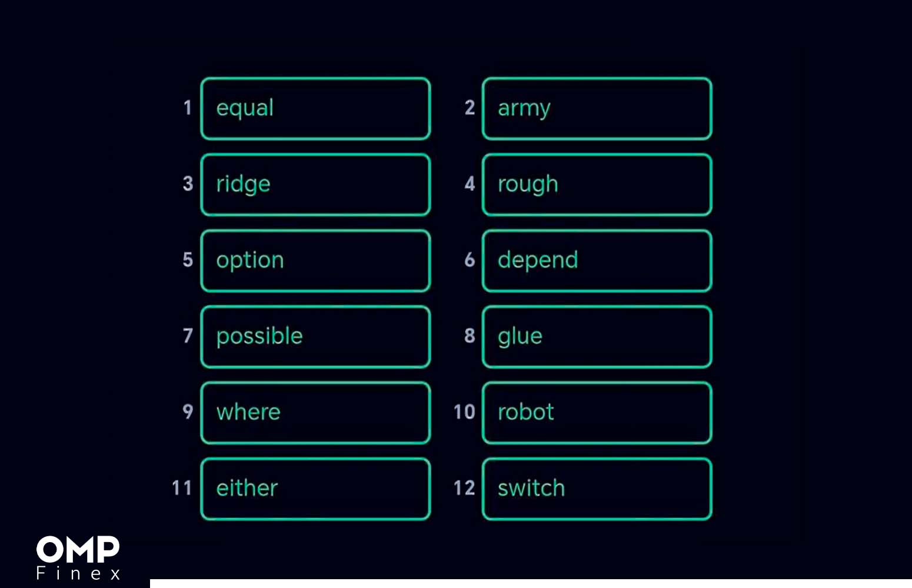The image size is (912, 588).
Task: Click the 'Finex' text under logo
Action: 78,573
